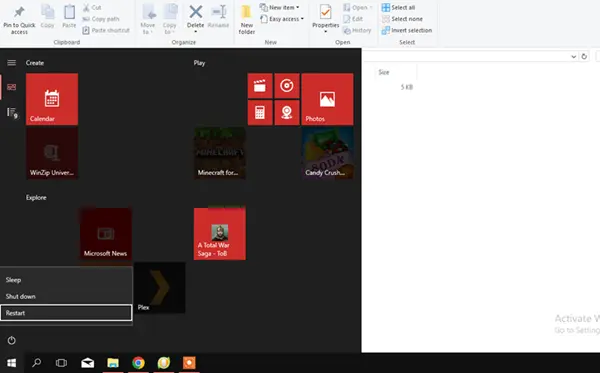
Task: Choose Shut down from power menu
Action: coord(66,296)
